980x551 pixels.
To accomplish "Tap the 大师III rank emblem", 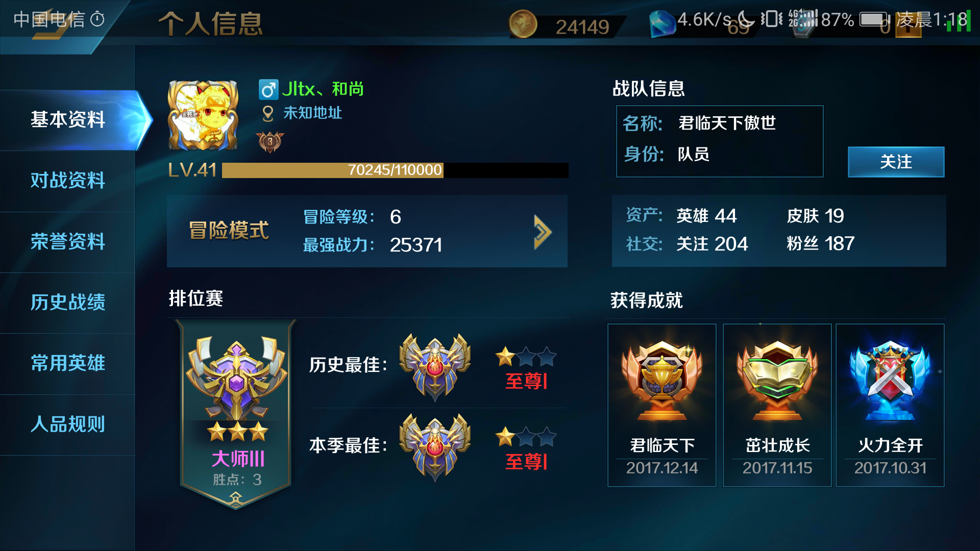I will tap(236, 378).
